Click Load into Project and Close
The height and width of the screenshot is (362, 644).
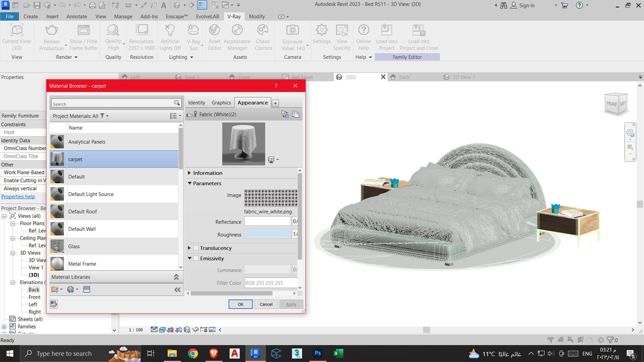pos(419,38)
